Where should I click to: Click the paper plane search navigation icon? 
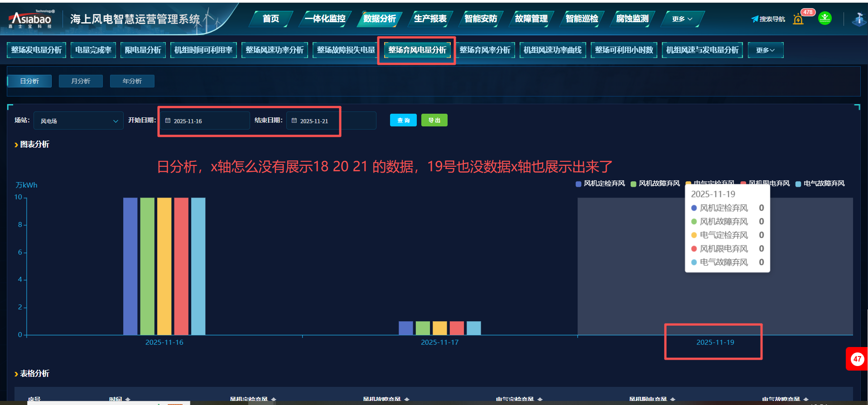[x=755, y=19]
